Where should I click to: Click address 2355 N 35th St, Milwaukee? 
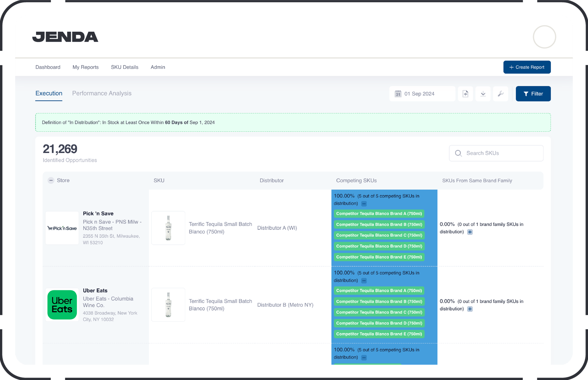click(111, 239)
